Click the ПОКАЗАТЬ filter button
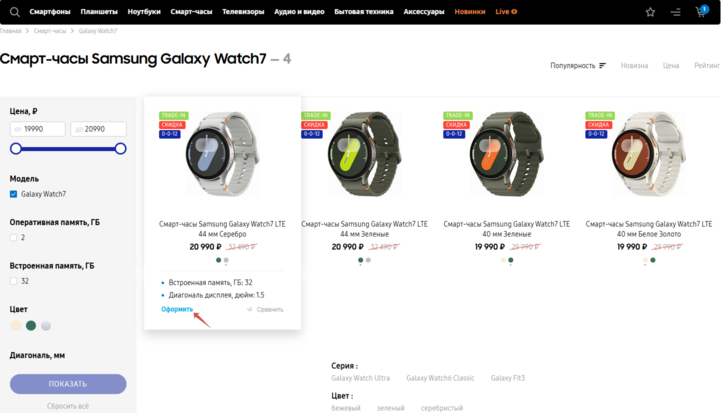The width and height of the screenshot is (721, 413). (68, 384)
